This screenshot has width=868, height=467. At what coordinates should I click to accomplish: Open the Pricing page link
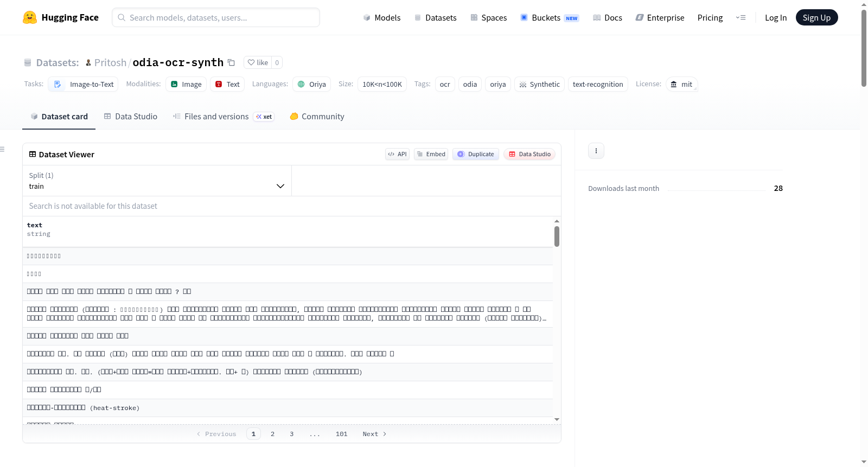pos(710,17)
